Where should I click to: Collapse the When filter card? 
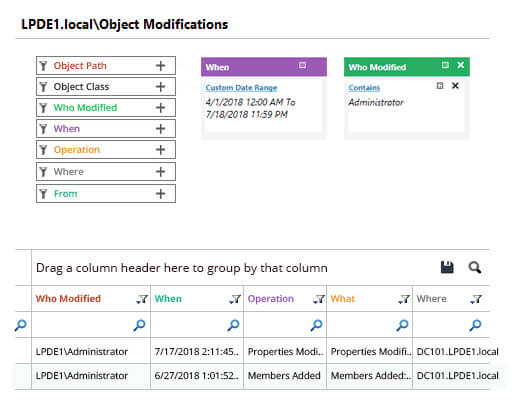click(302, 65)
